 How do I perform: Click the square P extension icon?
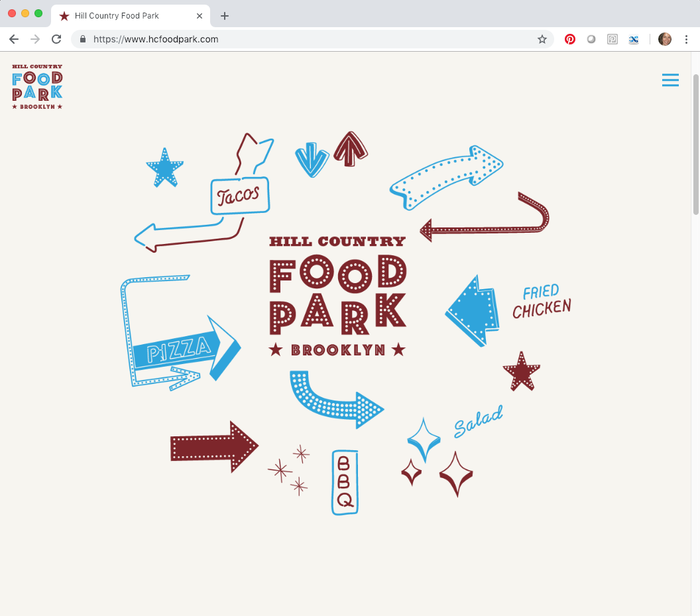coord(612,39)
